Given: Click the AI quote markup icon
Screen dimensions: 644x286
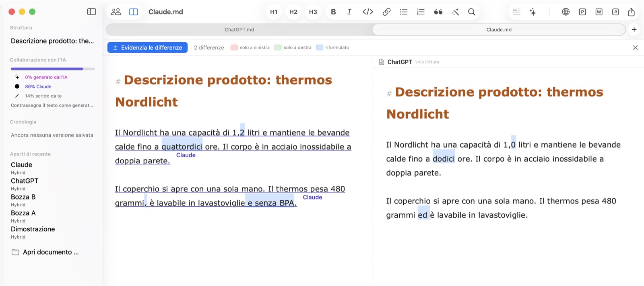Looking at the screenshot, I should pyautogui.click(x=517, y=12).
